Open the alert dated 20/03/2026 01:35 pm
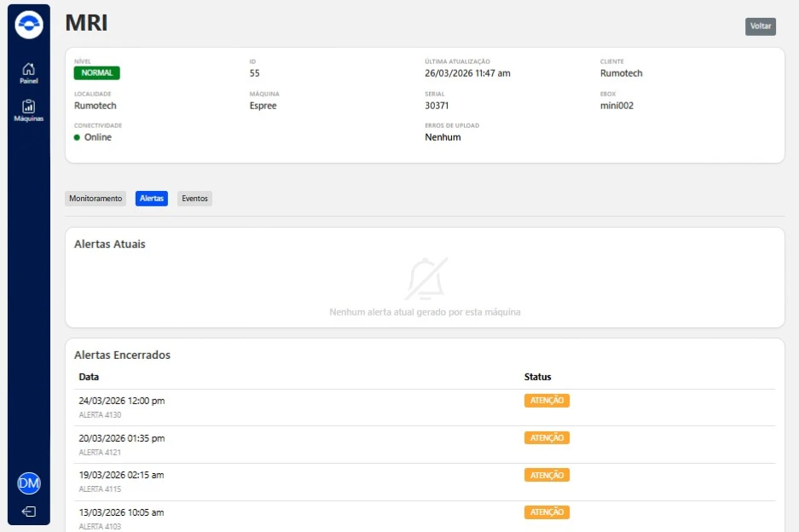 pos(122,438)
